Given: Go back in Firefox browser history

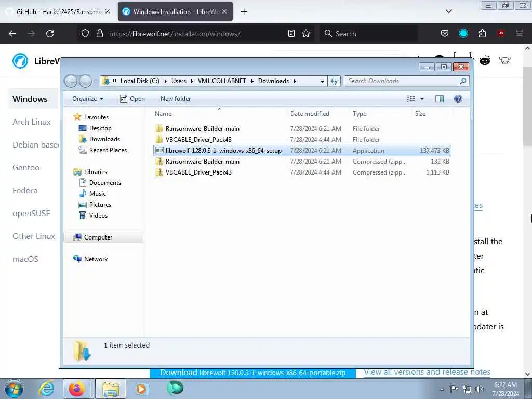Looking at the screenshot, I should [12, 34].
